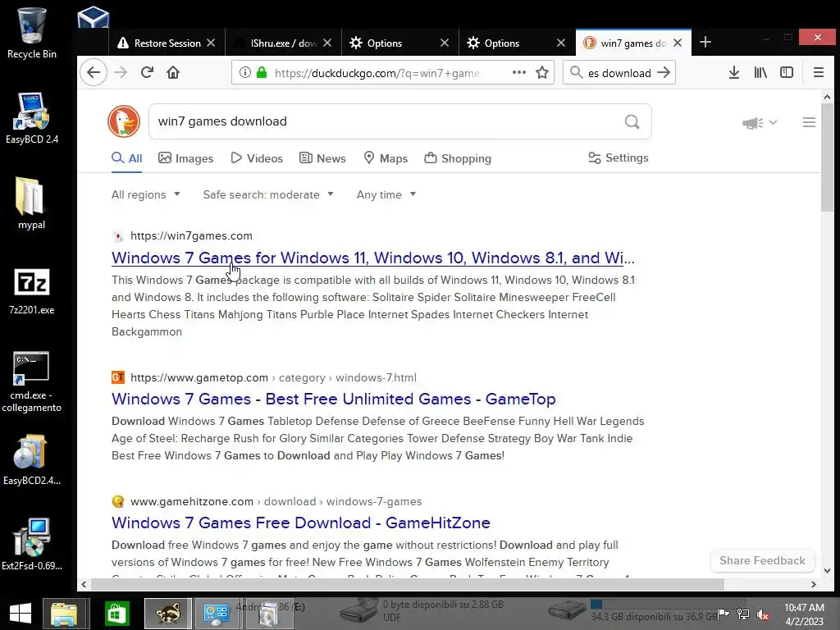
Task: Open the browser hamburger menu
Action: coord(818,72)
